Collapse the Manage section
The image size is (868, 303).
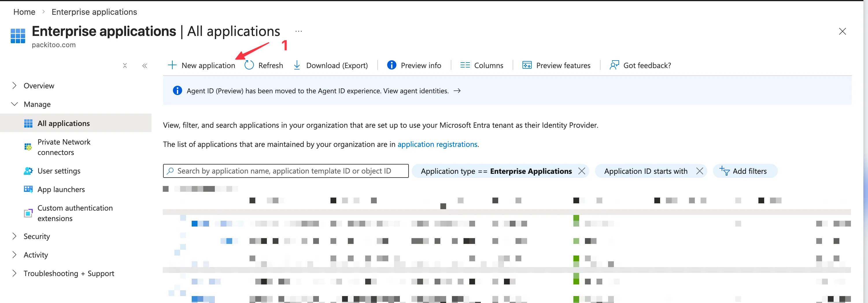click(15, 104)
